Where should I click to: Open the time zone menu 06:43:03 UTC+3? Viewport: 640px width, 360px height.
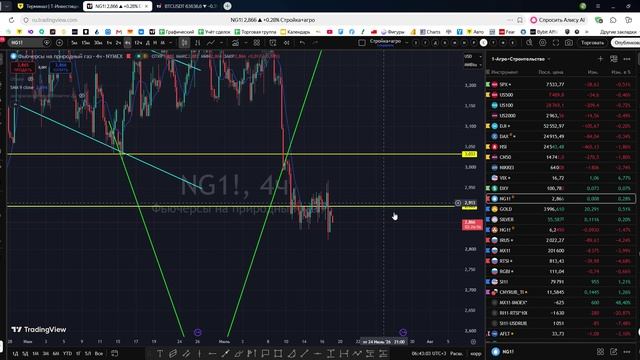(429, 353)
